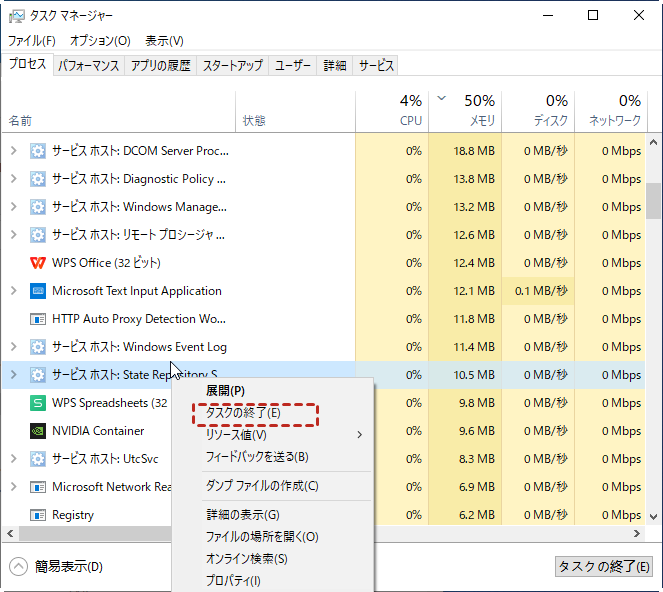Screen dimensions: 663x592
Task: Click the WPS Office red W icon
Action: coord(38,263)
